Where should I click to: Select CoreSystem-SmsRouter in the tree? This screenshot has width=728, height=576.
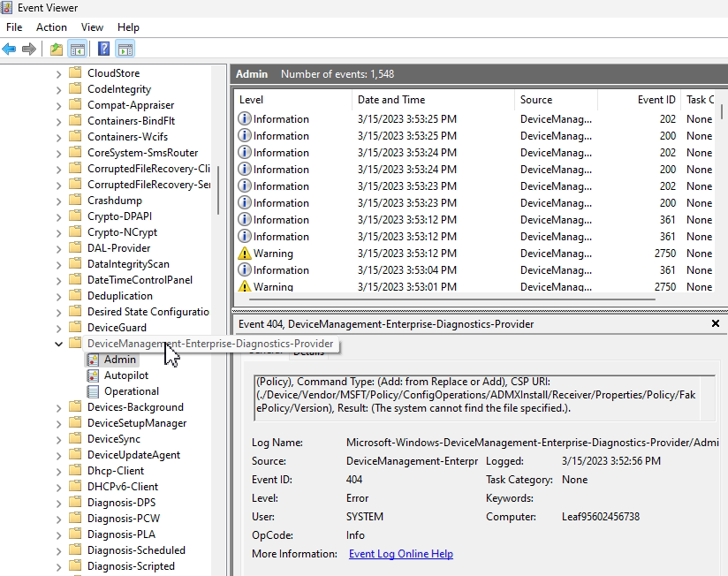(142, 153)
